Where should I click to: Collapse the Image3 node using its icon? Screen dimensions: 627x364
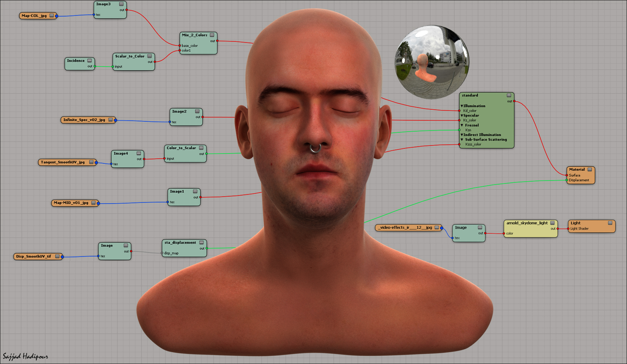pos(121,4)
